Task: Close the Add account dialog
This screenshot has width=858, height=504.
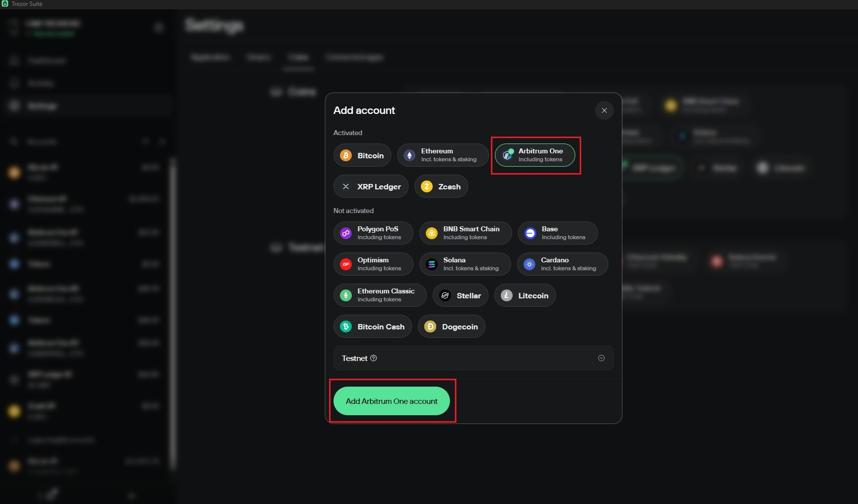Action: (x=604, y=110)
